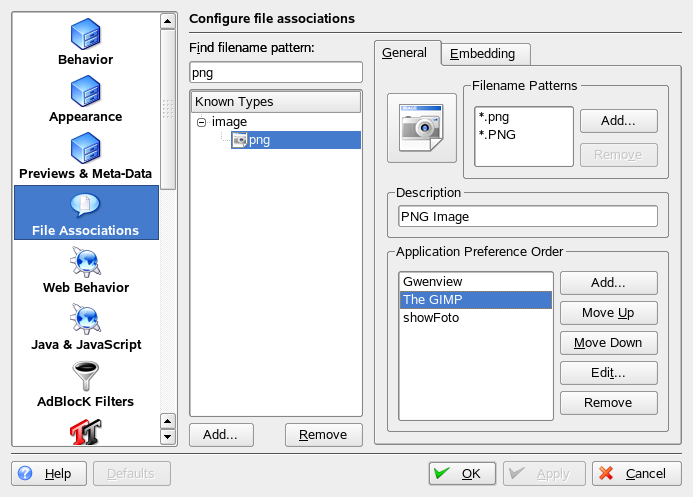Open the Web Behavior icon

point(85,263)
